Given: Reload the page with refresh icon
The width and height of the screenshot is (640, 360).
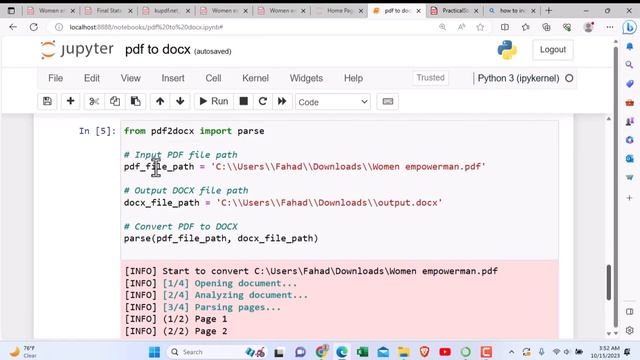Looking at the screenshot, I should click(x=33, y=27).
